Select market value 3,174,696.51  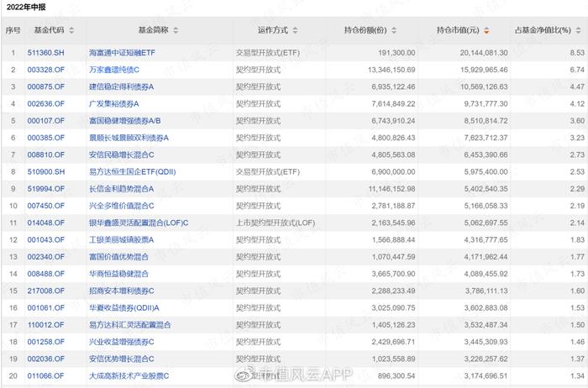pos(486,375)
